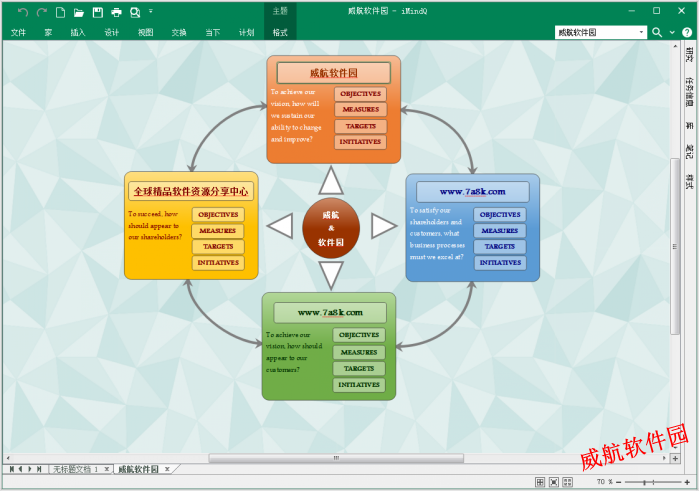Expand quick access toolbar customize arrow
The height and width of the screenshot is (491, 699).
click(151, 11)
